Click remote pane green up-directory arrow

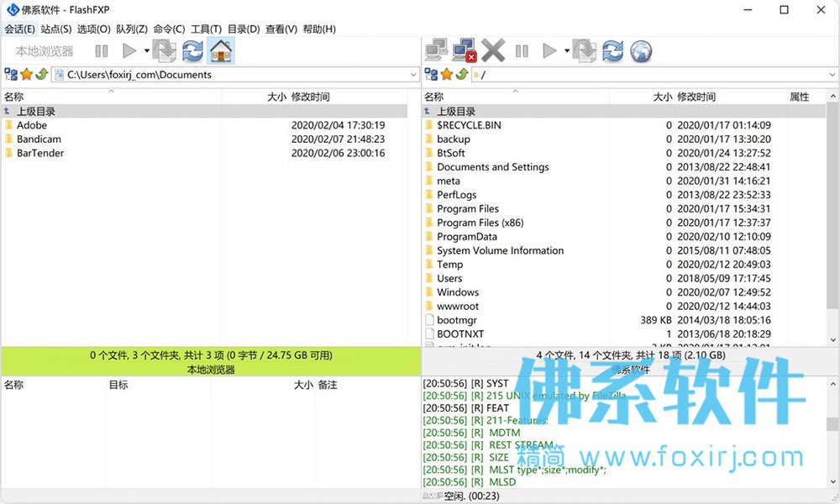pyautogui.click(x=462, y=75)
